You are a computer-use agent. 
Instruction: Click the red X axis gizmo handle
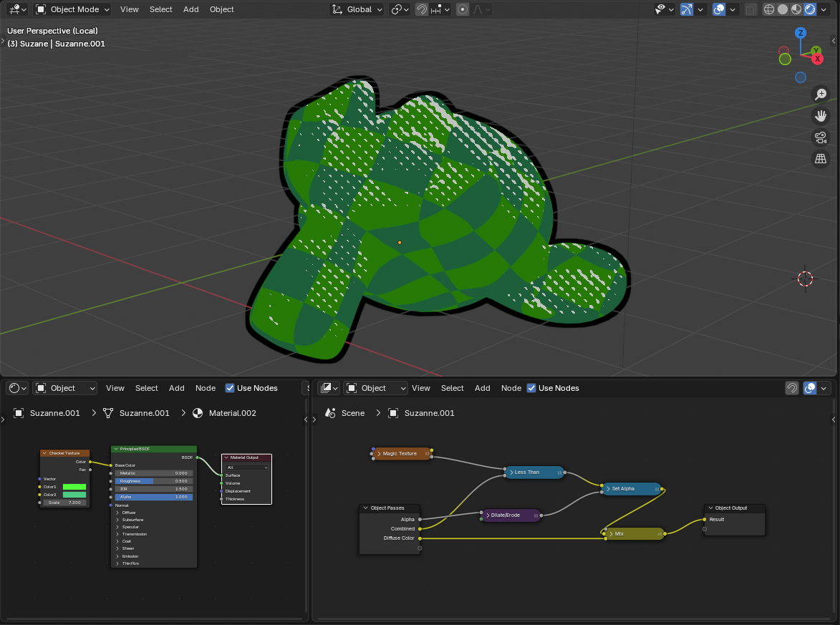pos(817,59)
